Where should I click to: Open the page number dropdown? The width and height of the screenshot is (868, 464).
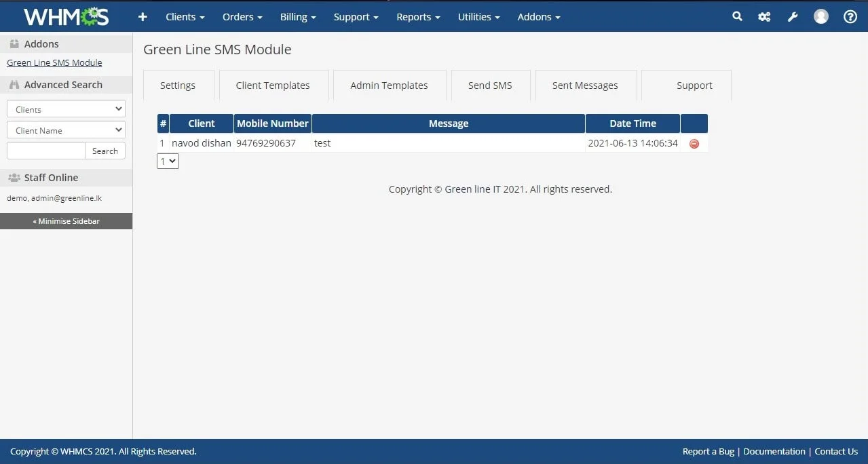point(168,161)
